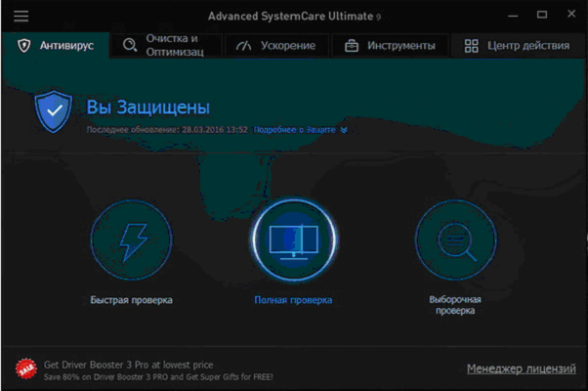This screenshot has width=588, height=391.
Task: Go to the Ускорение tab
Action: [276, 45]
